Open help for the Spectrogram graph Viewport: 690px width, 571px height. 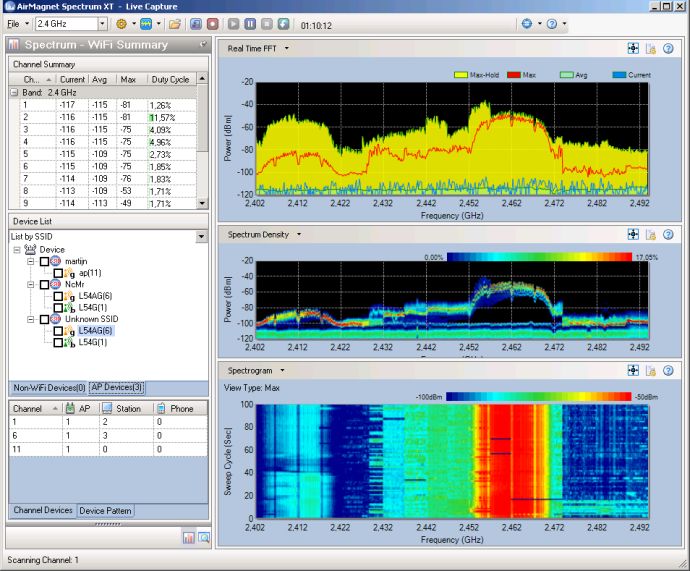coord(668,370)
